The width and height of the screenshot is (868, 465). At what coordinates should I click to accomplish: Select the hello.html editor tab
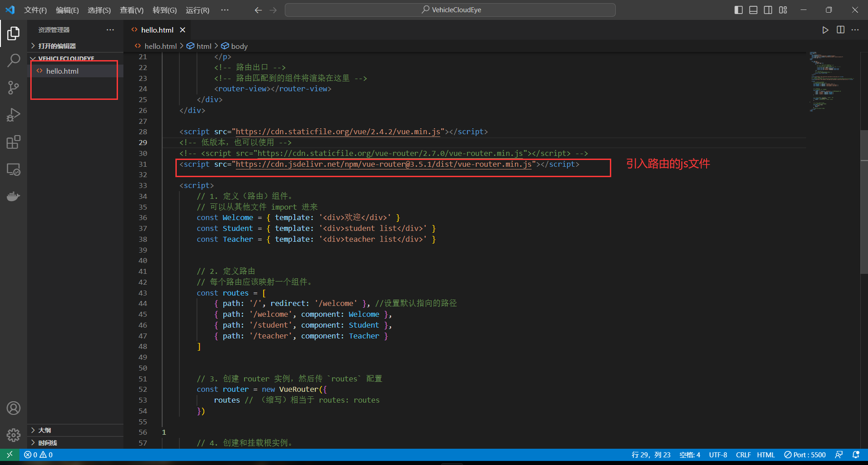pyautogui.click(x=157, y=30)
